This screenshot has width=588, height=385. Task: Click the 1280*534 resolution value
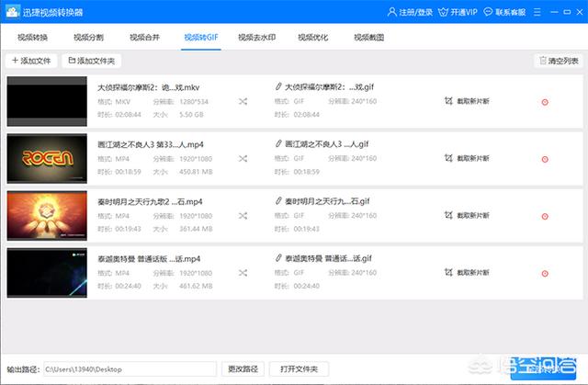pyautogui.click(x=194, y=102)
